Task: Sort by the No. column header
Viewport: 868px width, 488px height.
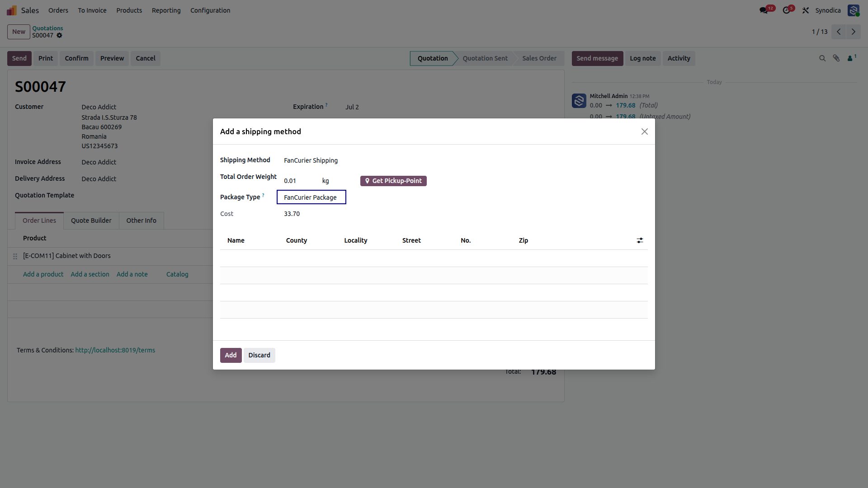Action: (466, 240)
